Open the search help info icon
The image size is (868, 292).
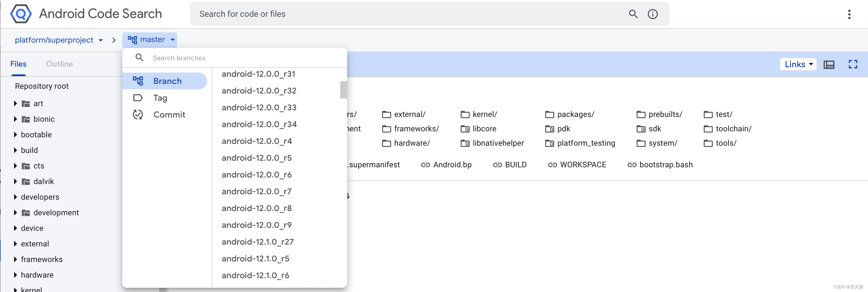point(653,14)
